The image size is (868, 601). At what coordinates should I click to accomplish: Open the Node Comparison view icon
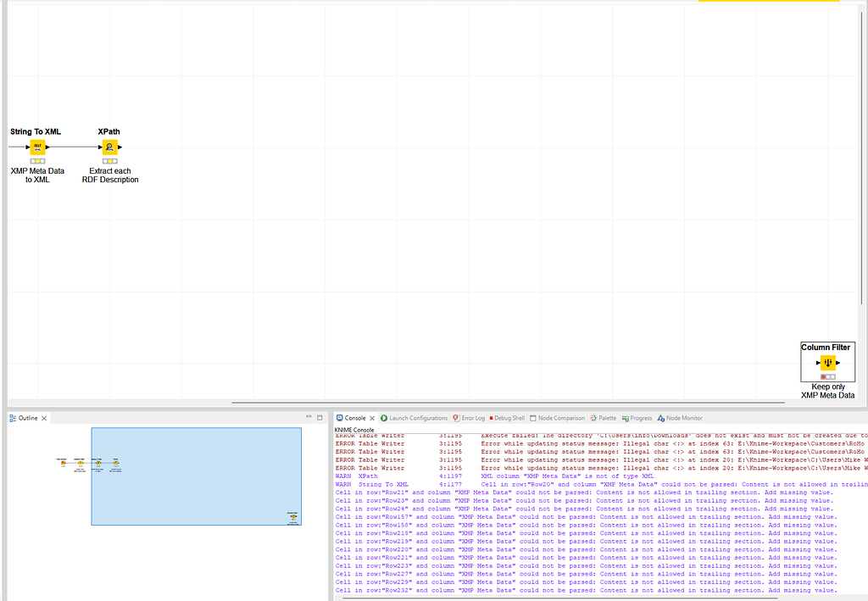point(534,417)
